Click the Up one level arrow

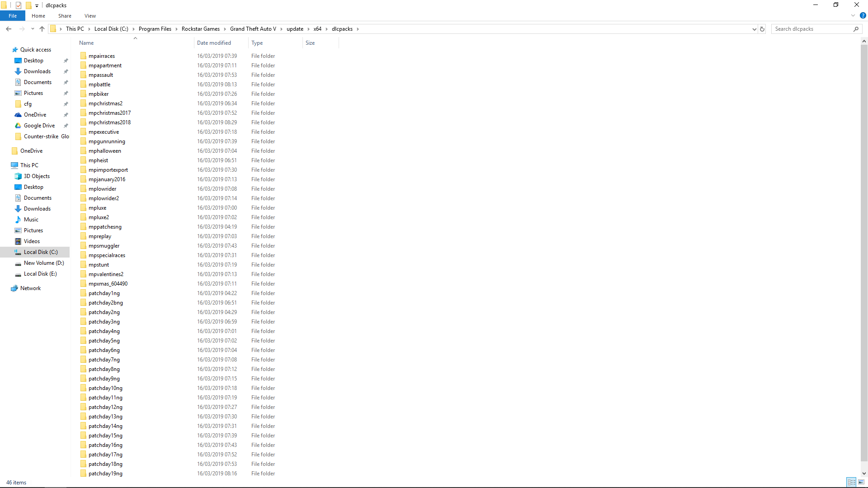(42, 29)
